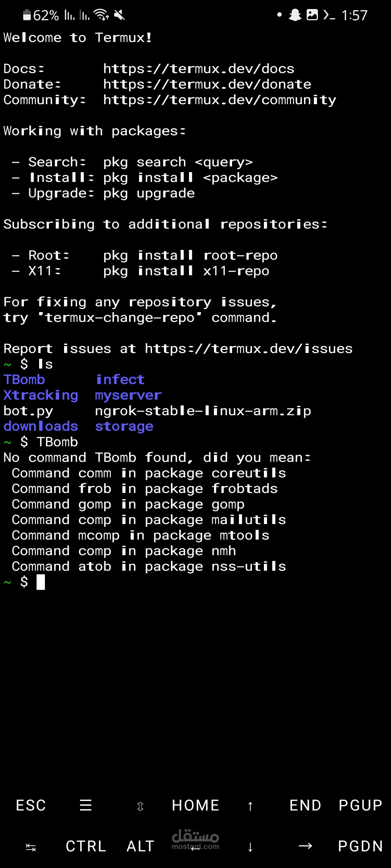Tap the Termux notification icon in status bar
This screenshot has width=391, height=868.
(x=329, y=15)
